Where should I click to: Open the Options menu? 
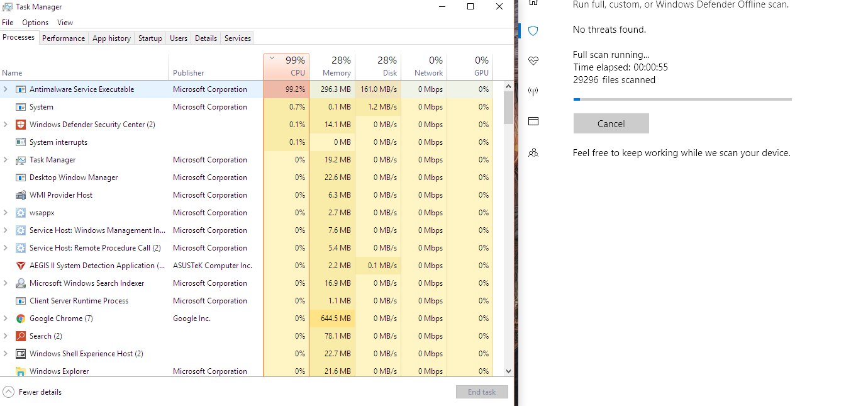35,23
